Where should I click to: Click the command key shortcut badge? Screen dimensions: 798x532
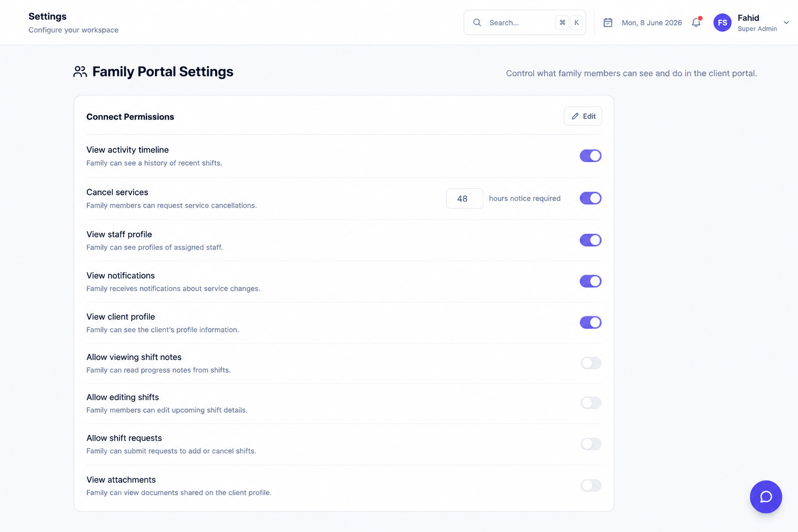pos(562,22)
